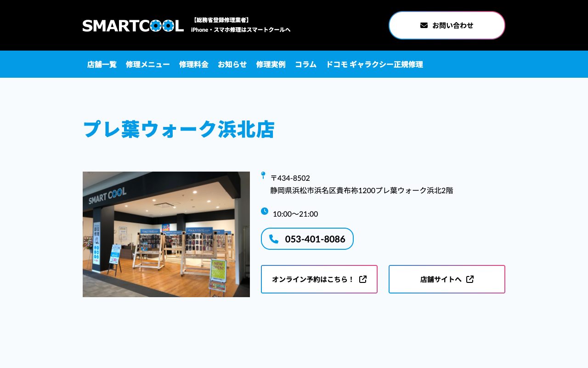Select 修理メニュー in navigation bar

tap(148, 64)
